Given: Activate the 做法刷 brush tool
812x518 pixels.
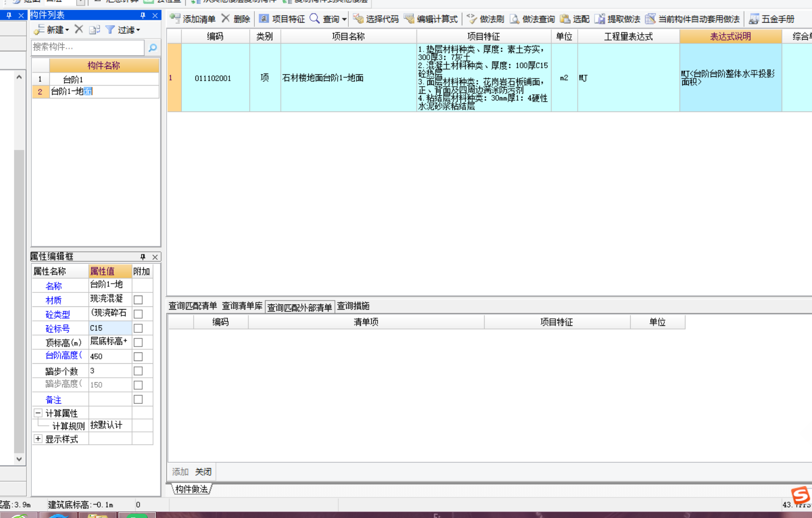Looking at the screenshot, I should 485,19.
